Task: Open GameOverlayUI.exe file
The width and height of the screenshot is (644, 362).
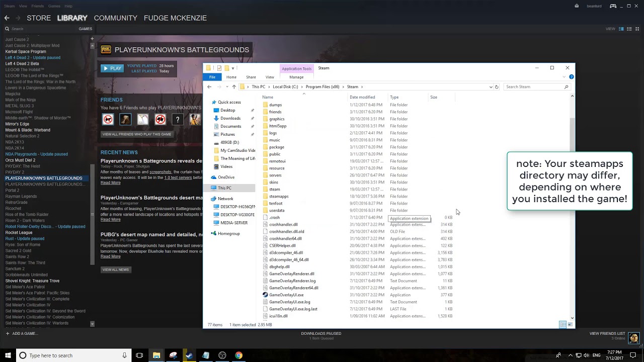Action: click(286, 295)
